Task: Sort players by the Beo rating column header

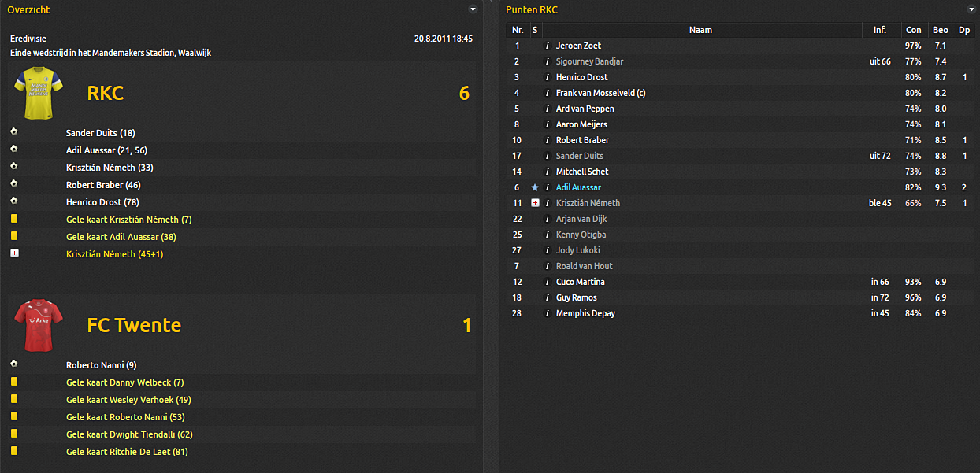Action: (940, 30)
